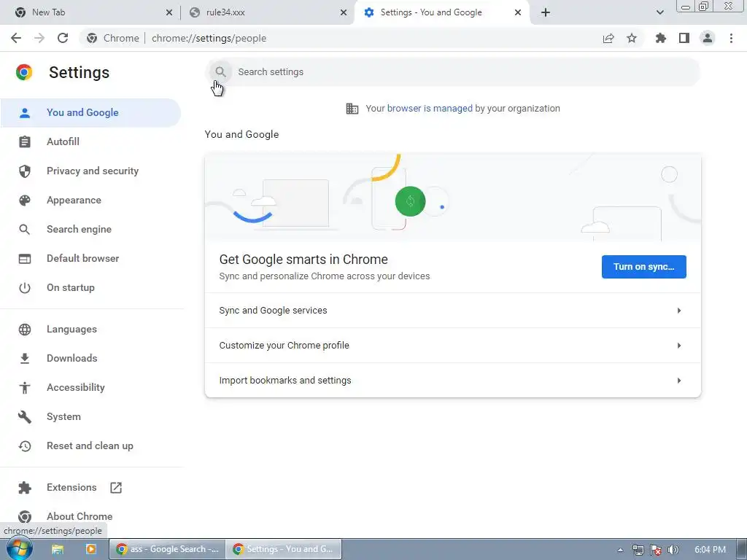The height and width of the screenshot is (560, 747).
Task: Open the Extensions puzzle icon in toolbar
Action: coord(661,38)
